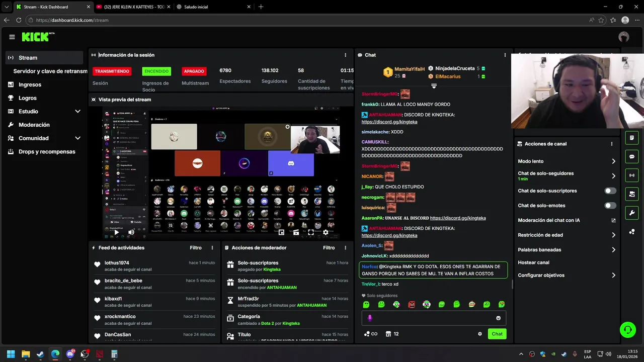Open chat panel three-dot menu
644x362 pixels.
point(505,55)
